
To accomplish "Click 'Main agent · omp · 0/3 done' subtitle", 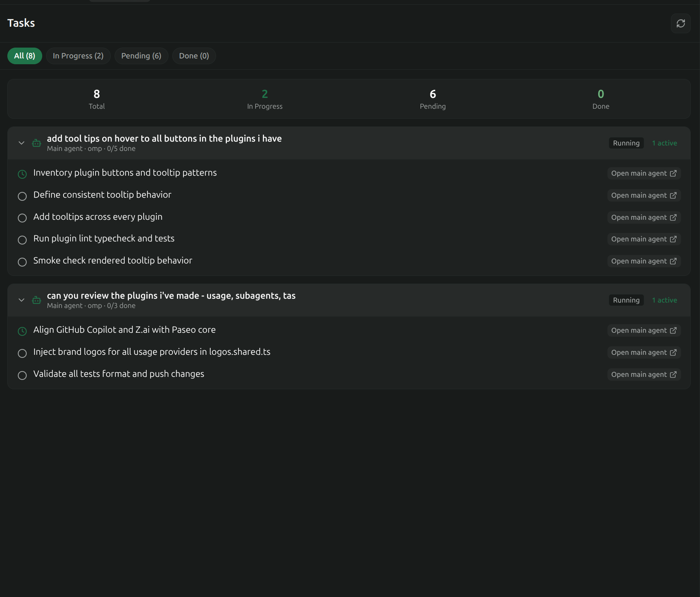I will (91, 306).
